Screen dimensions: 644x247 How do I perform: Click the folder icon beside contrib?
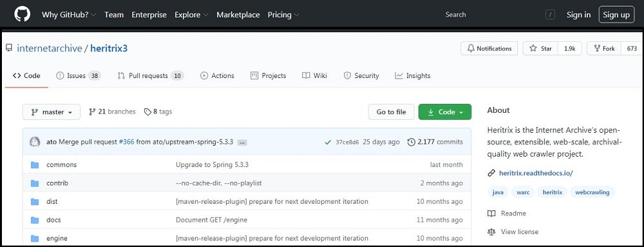click(x=35, y=183)
